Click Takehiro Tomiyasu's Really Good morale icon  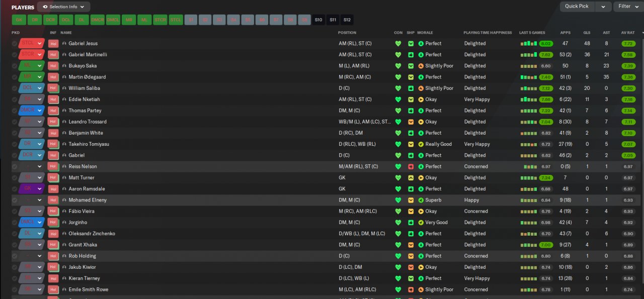tap(421, 144)
